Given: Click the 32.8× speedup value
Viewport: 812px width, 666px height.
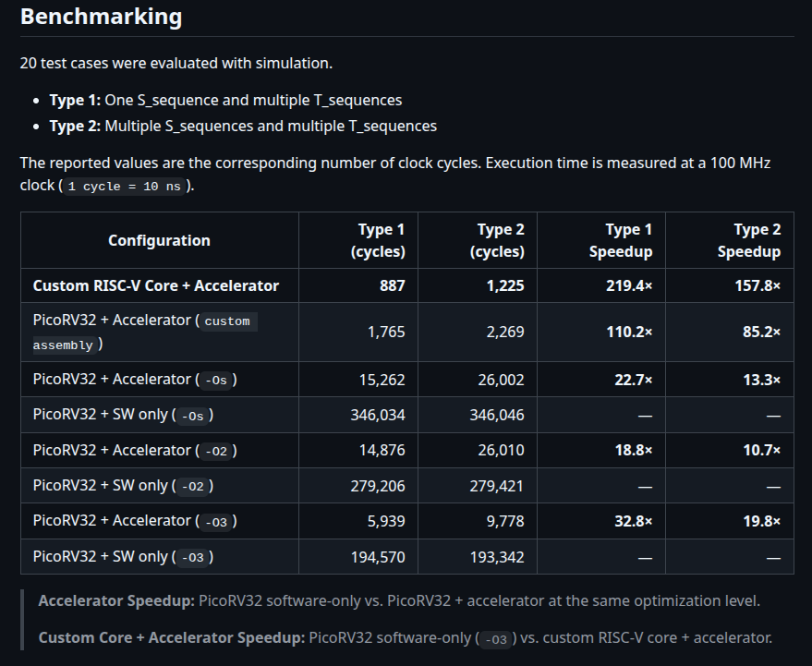Looking at the screenshot, I should click(x=634, y=521).
